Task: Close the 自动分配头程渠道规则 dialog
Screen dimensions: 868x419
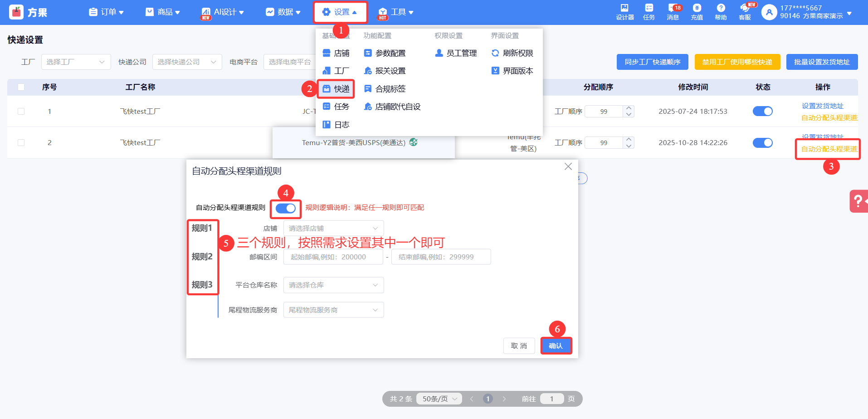Action: [568, 166]
